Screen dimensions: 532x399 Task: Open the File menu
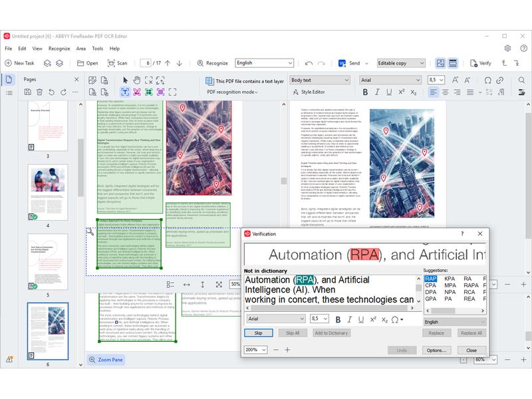9,49
